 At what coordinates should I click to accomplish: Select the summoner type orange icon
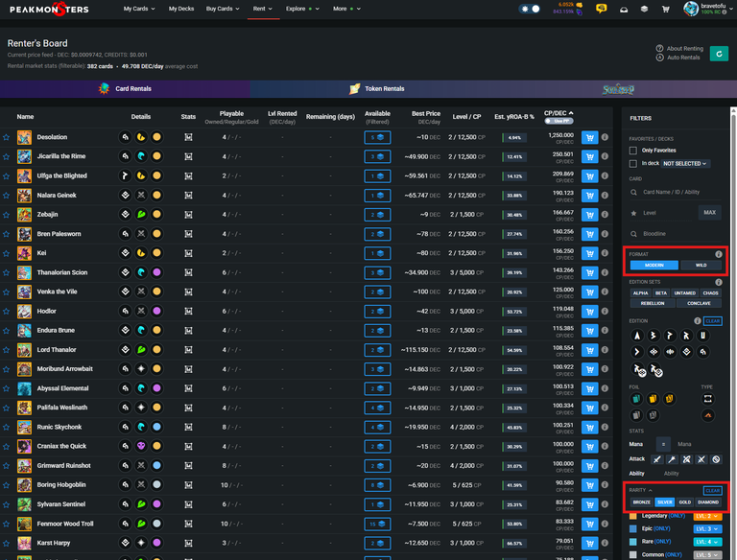tap(707, 415)
